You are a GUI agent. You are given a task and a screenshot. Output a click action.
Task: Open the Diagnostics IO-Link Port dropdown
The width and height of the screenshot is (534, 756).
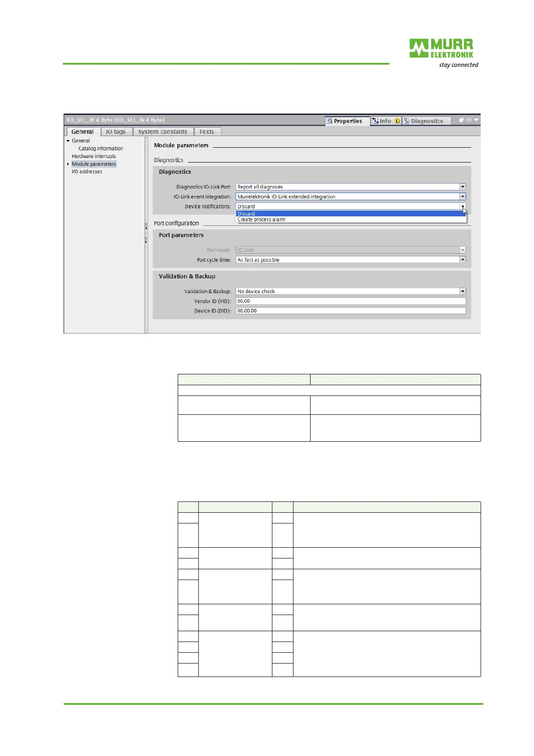[x=350, y=187]
